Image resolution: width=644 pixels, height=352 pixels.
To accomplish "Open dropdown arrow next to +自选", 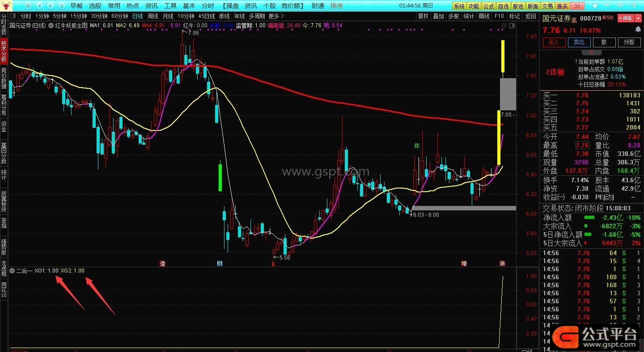I will (x=638, y=18).
